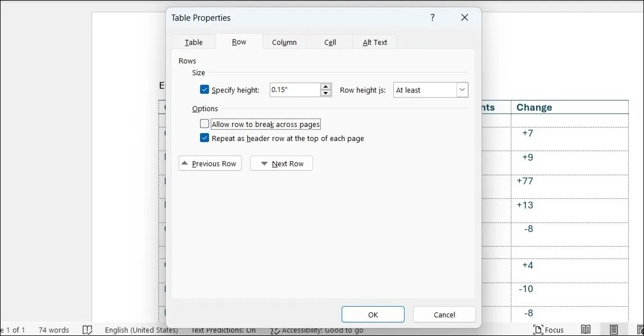
Task: Switch to the Column tab
Action: (284, 42)
